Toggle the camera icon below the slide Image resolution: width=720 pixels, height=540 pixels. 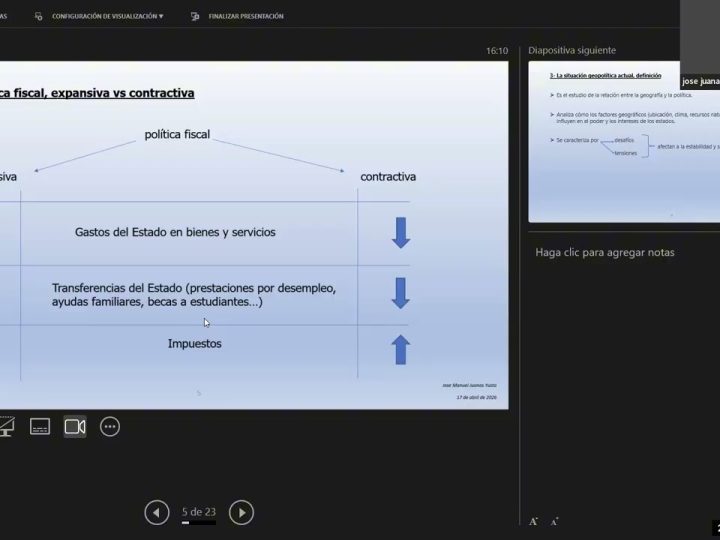tap(75, 427)
